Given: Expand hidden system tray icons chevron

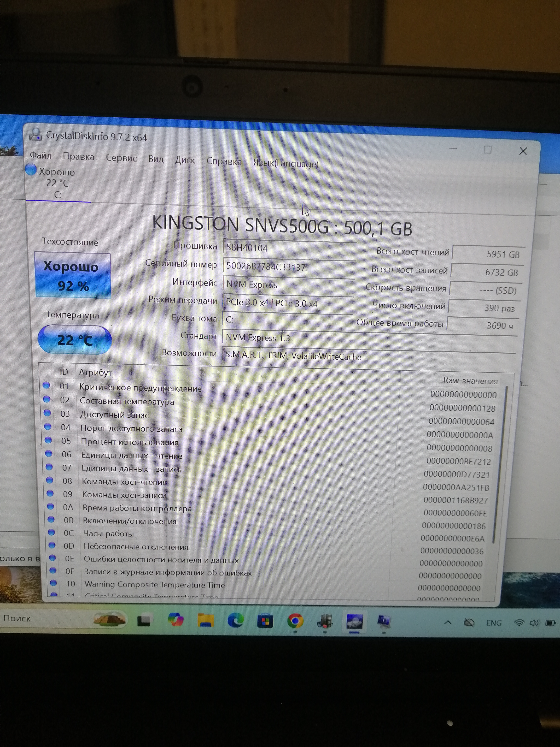Looking at the screenshot, I should [x=448, y=622].
